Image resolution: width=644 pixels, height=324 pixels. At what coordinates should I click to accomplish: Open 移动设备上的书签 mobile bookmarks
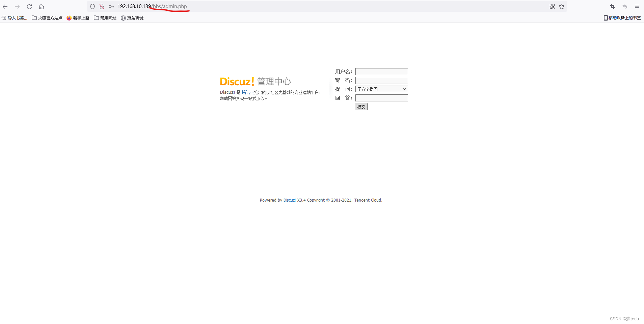(x=622, y=18)
